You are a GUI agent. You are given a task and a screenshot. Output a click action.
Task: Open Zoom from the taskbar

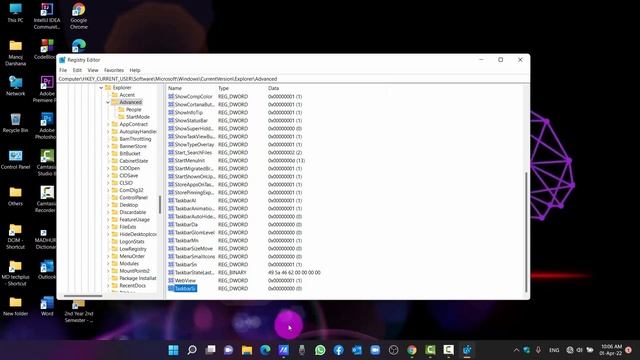pos(375,350)
